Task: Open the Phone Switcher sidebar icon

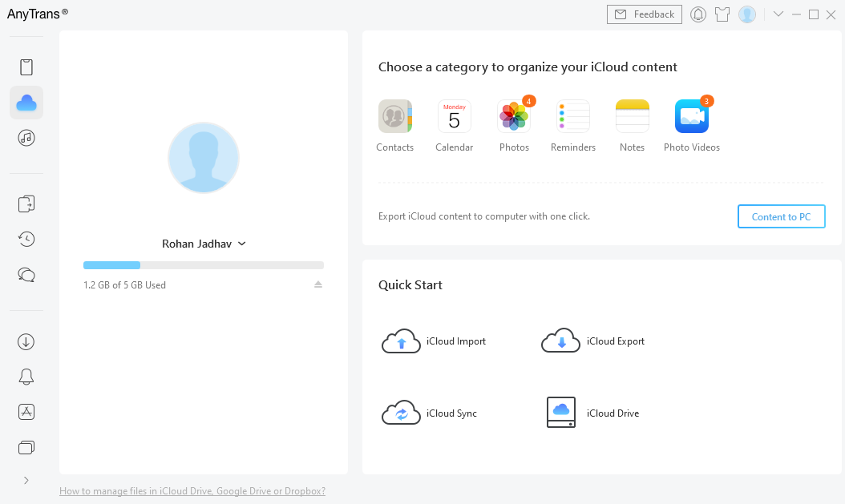Action: (26, 204)
